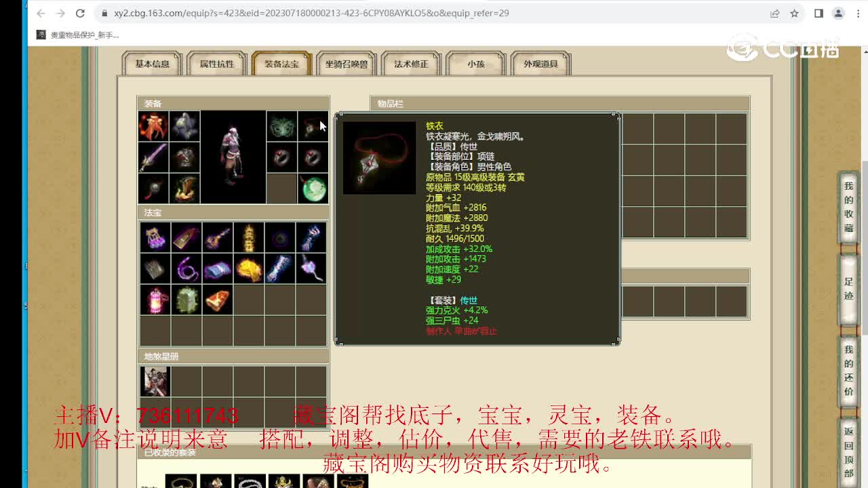The image size is (868, 488).
Task: Select the green stone seal 法宝 icon
Action: point(186,300)
